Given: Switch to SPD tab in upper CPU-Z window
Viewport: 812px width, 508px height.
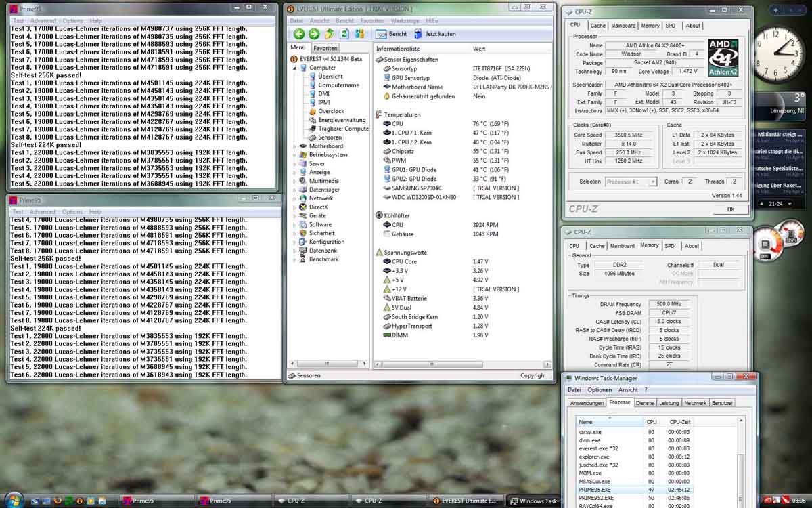Looking at the screenshot, I should [x=670, y=26].
